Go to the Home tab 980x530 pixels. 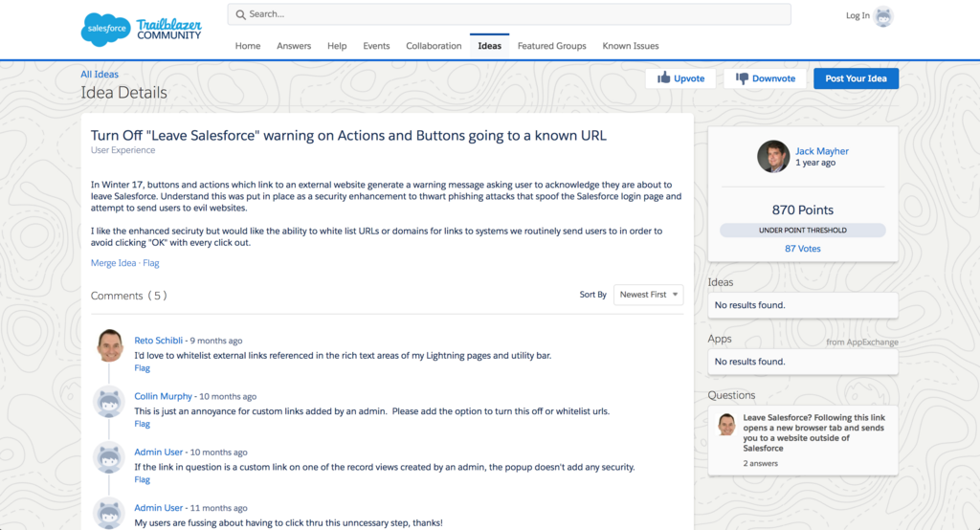[x=248, y=46]
